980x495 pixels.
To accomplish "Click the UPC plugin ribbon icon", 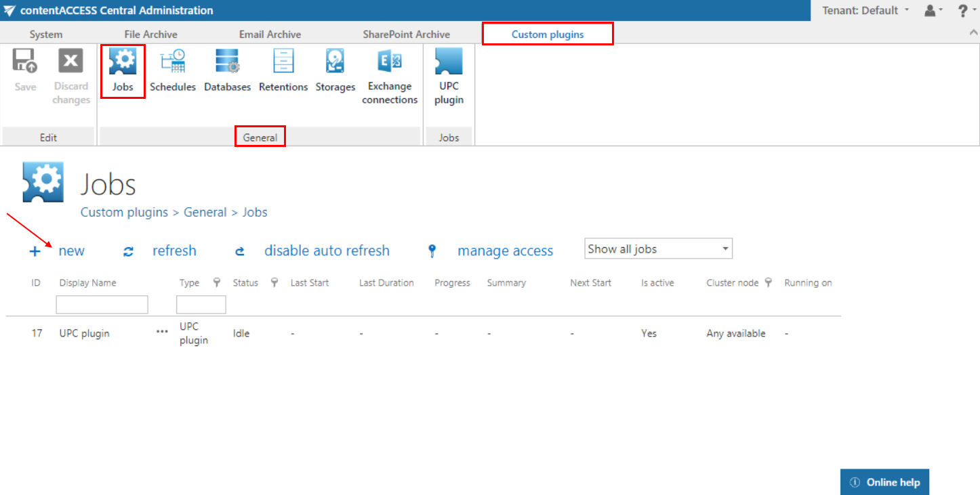I will click(x=449, y=76).
